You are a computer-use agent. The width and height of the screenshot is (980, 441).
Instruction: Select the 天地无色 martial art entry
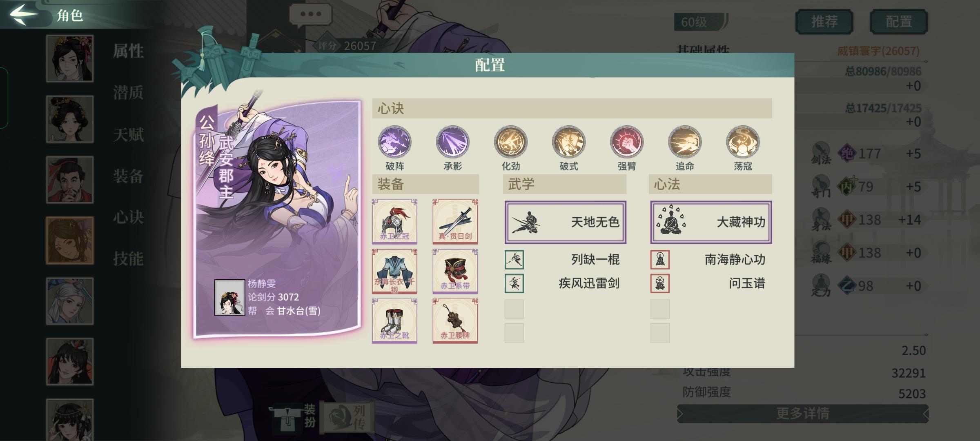tap(565, 222)
